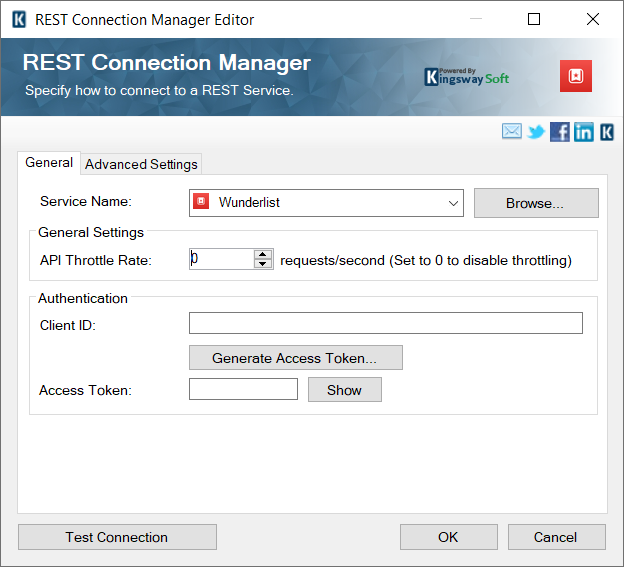
Task: Open the Twitter bird icon
Action: point(536,132)
